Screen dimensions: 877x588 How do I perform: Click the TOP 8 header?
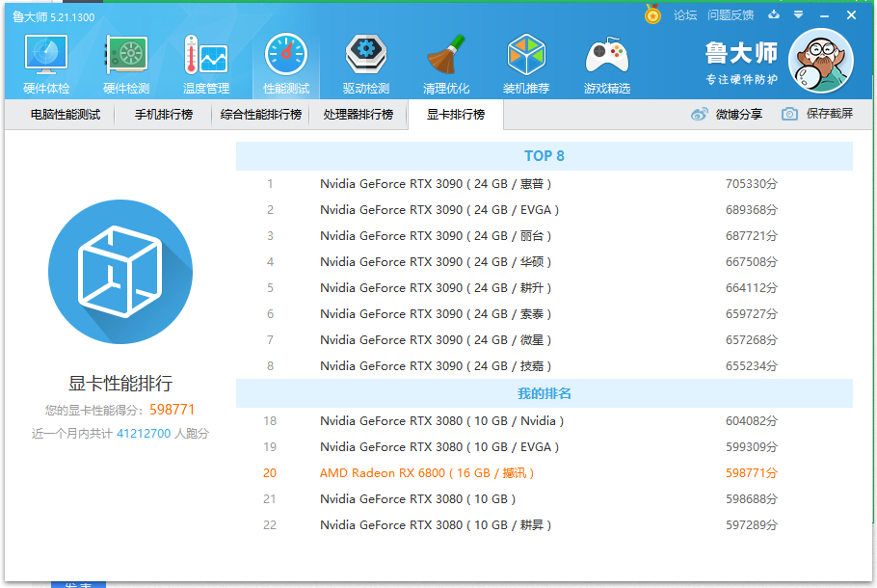click(545, 156)
